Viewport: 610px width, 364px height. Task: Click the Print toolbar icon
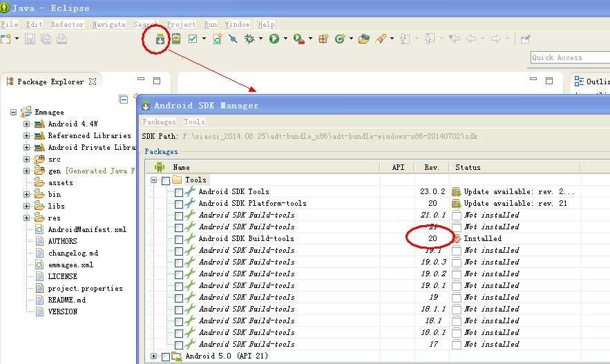tap(62, 39)
